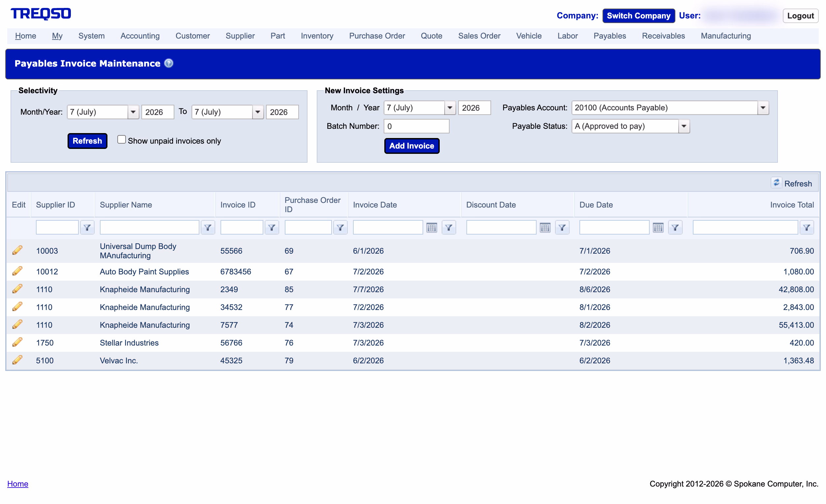The width and height of the screenshot is (826, 504).
Task: Edit the Stellar Industries invoice row
Action: tap(17, 342)
